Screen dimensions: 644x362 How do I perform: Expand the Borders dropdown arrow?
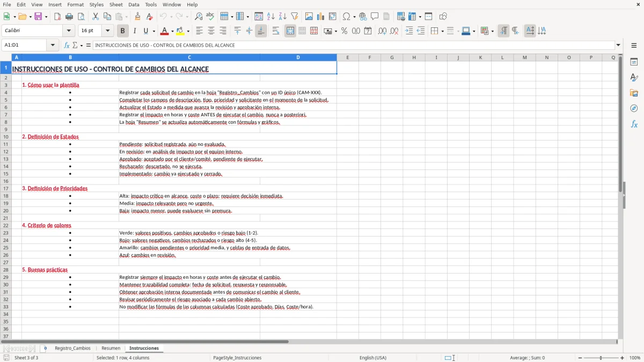point(442,31)
